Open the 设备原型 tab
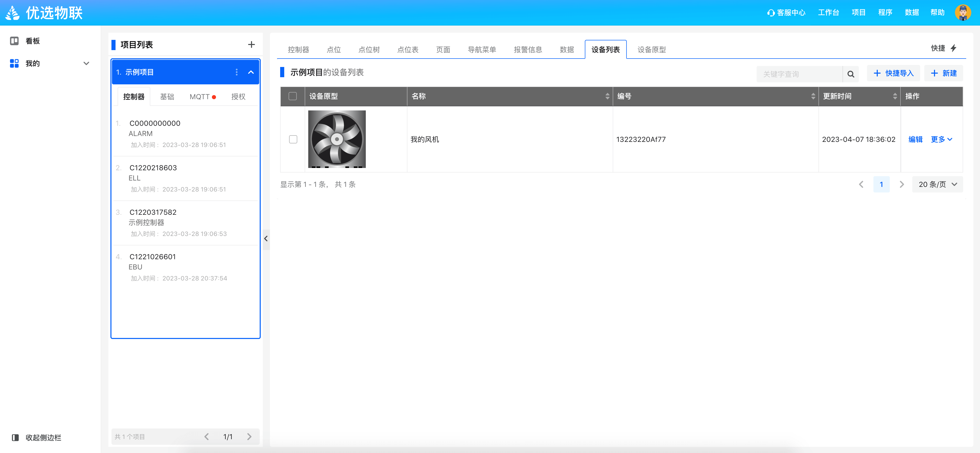980x453 pixels. pos(651,49)
